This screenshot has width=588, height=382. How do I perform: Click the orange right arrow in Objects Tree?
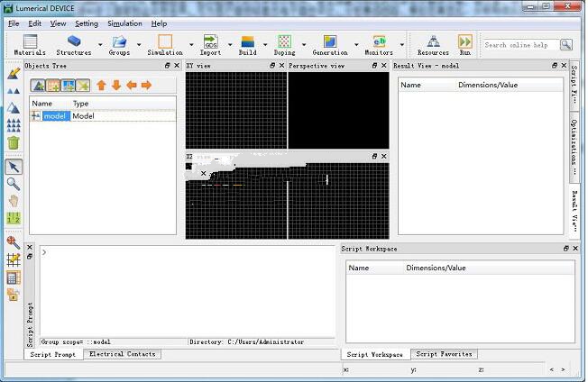click(146, 86)
